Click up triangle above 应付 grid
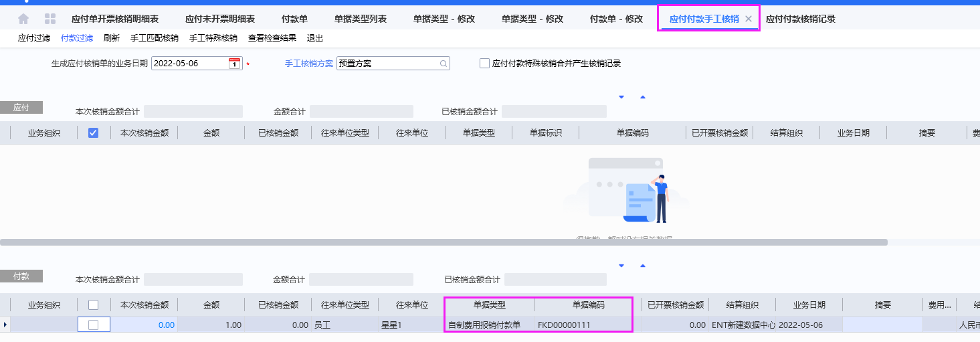 643,97
